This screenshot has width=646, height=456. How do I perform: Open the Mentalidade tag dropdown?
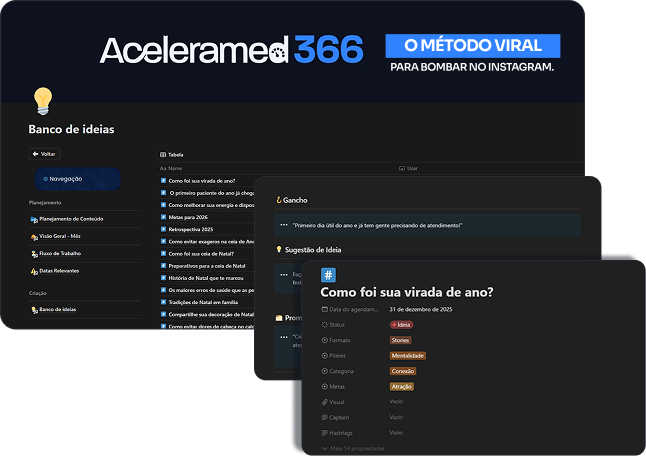point(408,356)
